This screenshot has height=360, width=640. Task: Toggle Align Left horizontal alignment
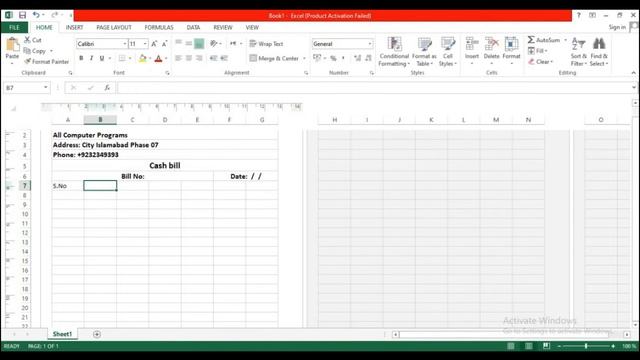coord(178,58)
